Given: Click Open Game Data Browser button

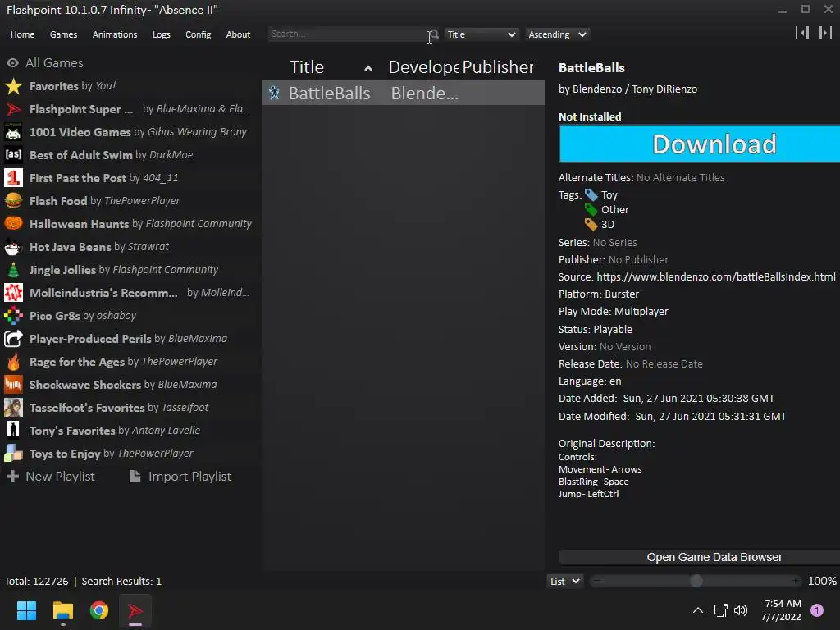Looking at the screenshot, I should pyautogui.click(x=700, y=557).
